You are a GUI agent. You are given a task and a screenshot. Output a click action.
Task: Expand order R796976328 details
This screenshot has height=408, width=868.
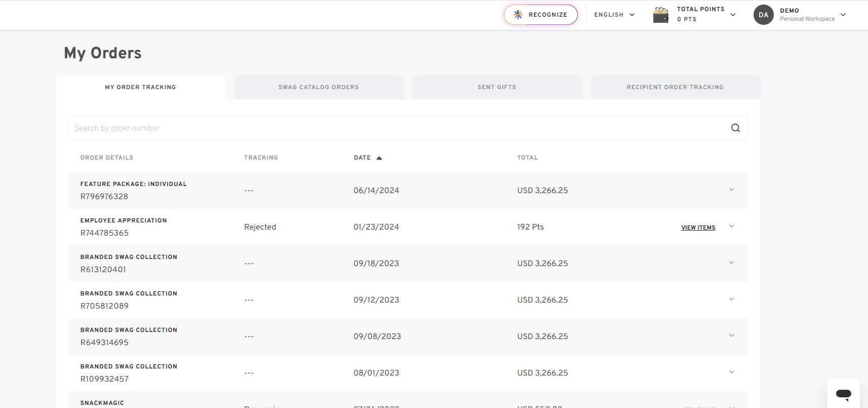pyautogui.click(x=731, y=190)
